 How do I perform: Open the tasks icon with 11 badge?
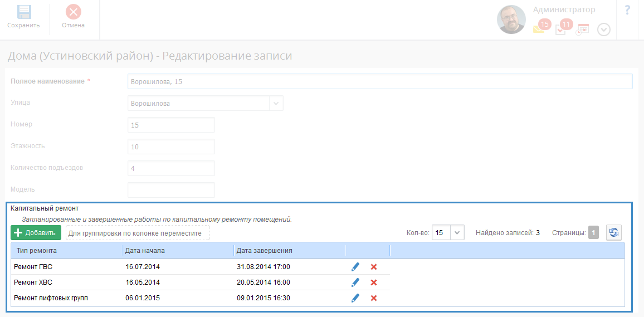point(560,30)
